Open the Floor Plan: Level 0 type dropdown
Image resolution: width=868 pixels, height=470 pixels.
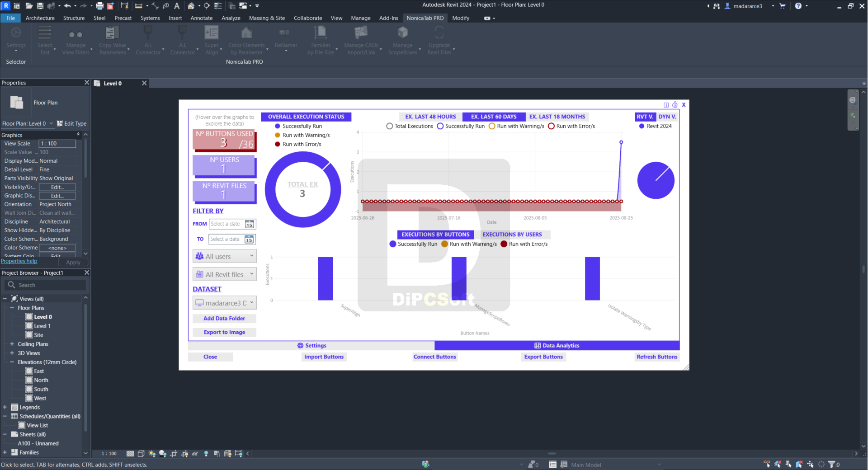[28, 123]
